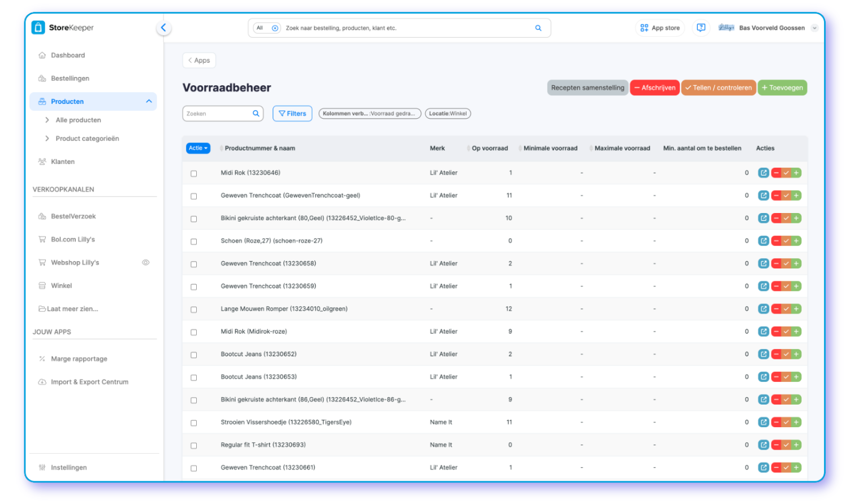Click orange check icon for Lange Mouwen Romper
The width and height of the screenshot is (859, 504).
786,309
